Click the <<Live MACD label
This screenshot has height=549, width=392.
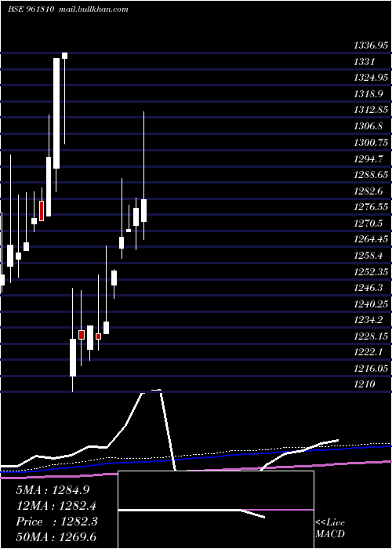(x=330, y=528)
